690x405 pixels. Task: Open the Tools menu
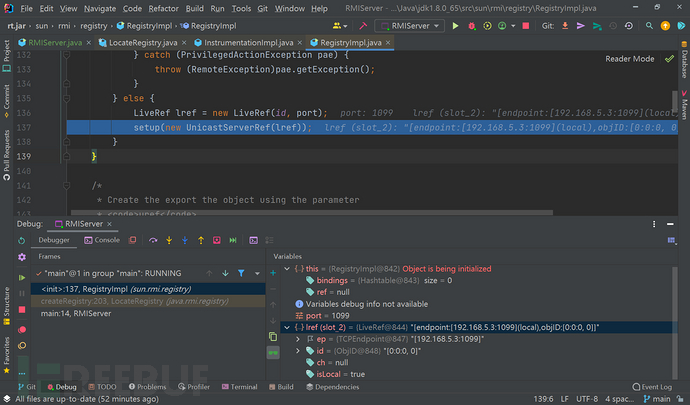(x=241, y=8)
